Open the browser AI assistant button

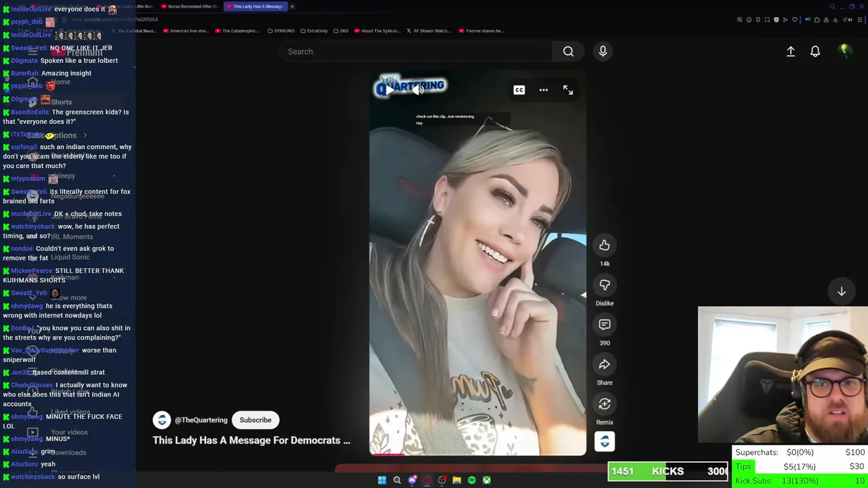847,20
